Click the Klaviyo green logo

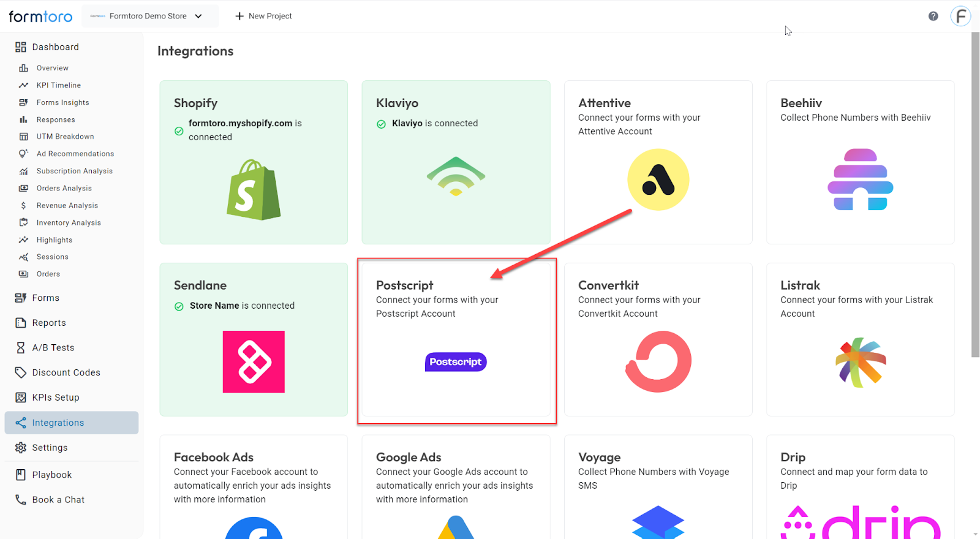pos(456,176)
